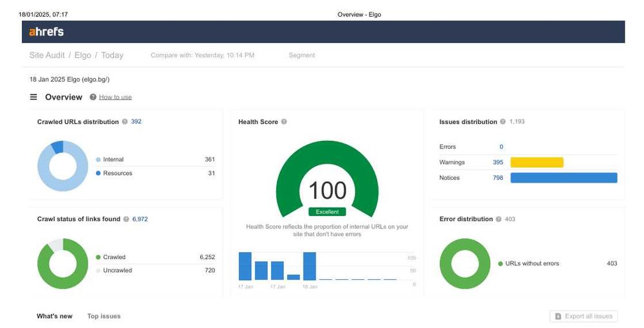The image size is (644, 328).
Task: Open the hamburger menu beside Overview
Action: pyautogui.click(x=33, y=97)
